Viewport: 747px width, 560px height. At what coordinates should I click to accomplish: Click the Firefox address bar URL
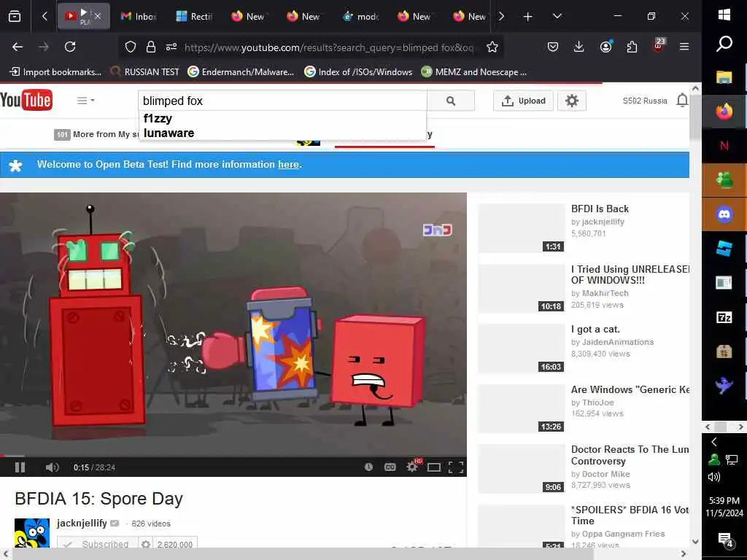pos(329,47)
